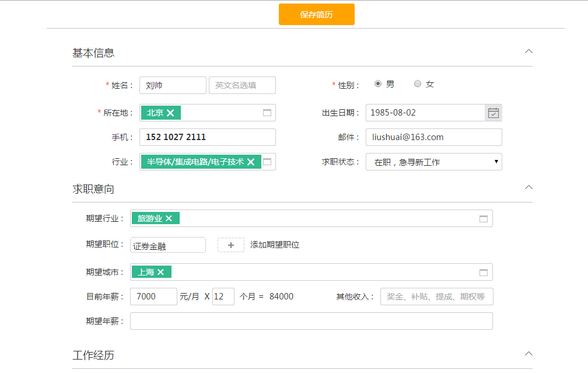Select the 男 gender radio button
This screenshot has height=373, width=588.
(378, 84)
